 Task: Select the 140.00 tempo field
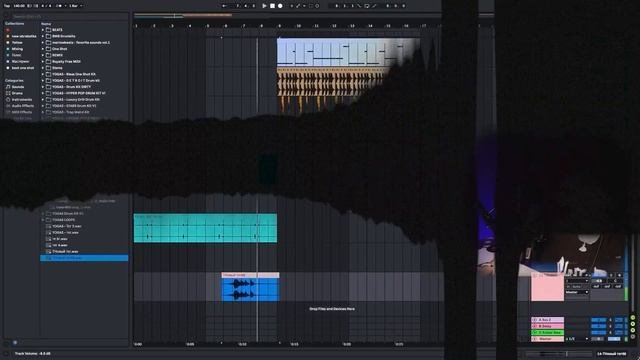[x=19, y=6]
